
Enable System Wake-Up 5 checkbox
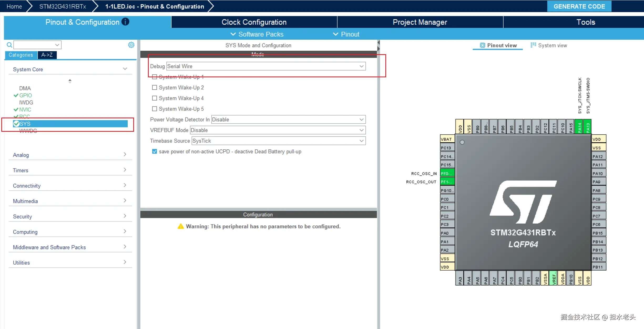(x=155, y=109)
